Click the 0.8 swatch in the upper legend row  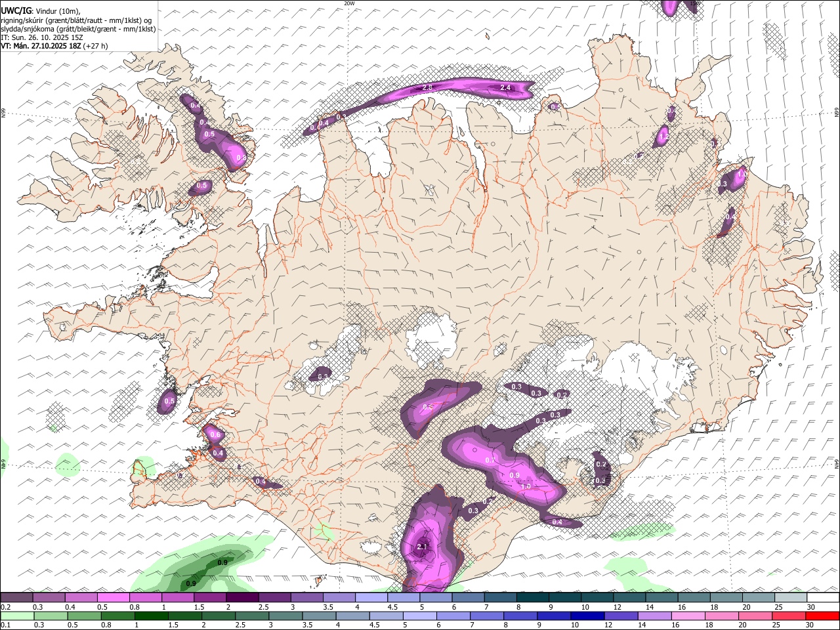[145, 598]
